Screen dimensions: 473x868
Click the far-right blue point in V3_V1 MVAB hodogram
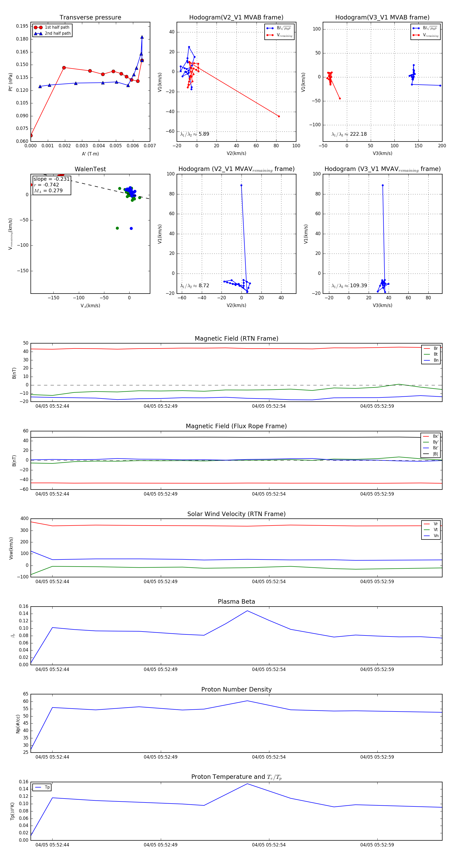(x=440, y=85)
